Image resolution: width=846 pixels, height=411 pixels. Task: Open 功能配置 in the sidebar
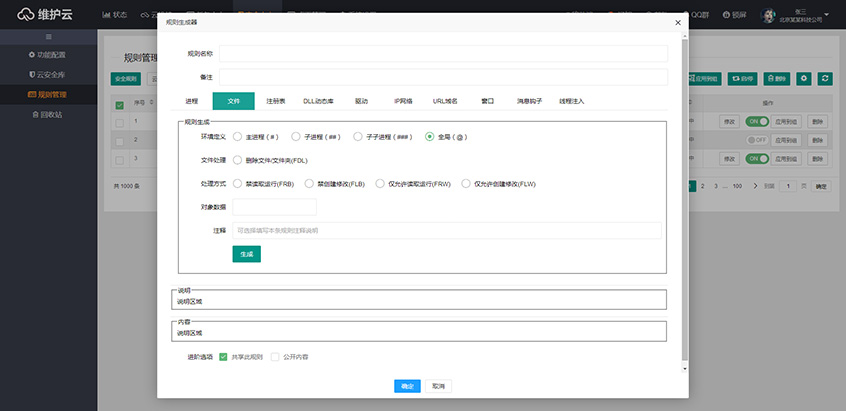coord(48,54)
